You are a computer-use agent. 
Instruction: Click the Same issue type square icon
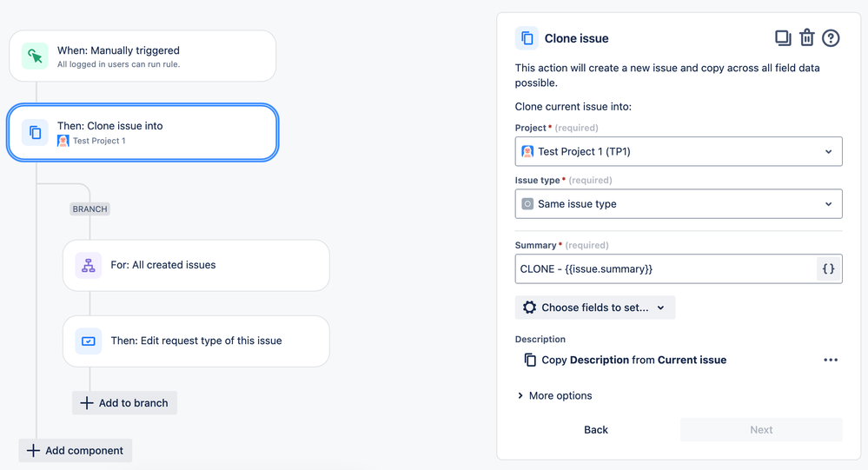point(527,203)
